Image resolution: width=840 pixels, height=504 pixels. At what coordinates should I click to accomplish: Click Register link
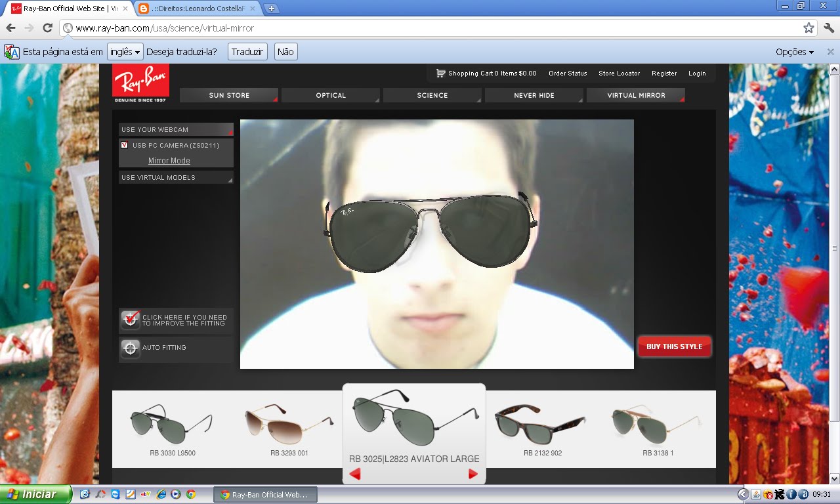pyautogui.click(x=664, y=73)
